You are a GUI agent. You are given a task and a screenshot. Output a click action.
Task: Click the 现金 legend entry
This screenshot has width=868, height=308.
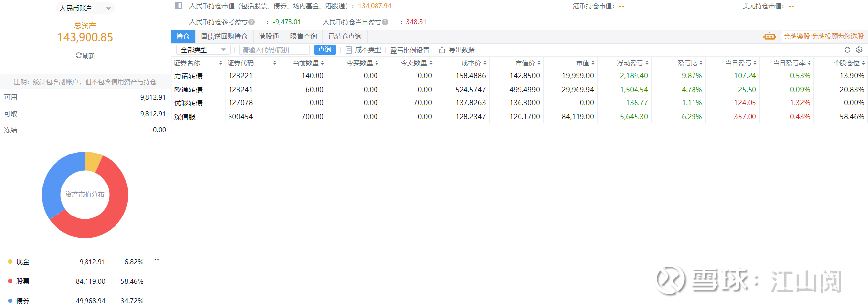point(76,262)
